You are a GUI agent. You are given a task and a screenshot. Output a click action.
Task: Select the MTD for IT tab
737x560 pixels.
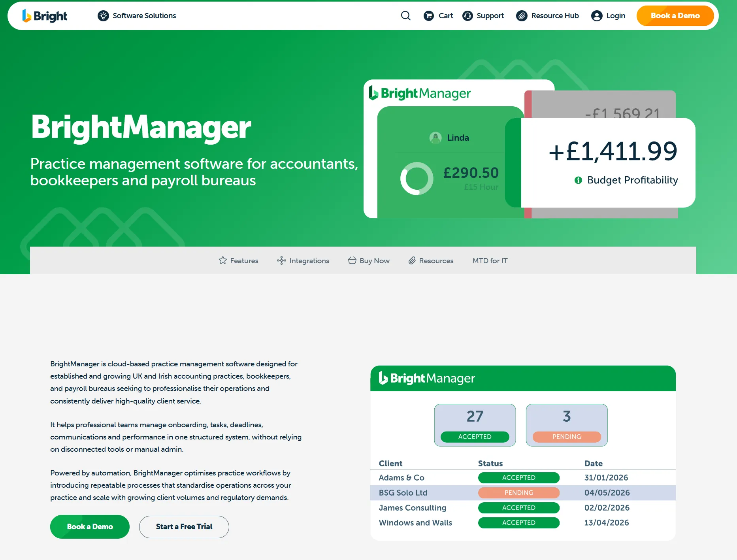point(490,260)
